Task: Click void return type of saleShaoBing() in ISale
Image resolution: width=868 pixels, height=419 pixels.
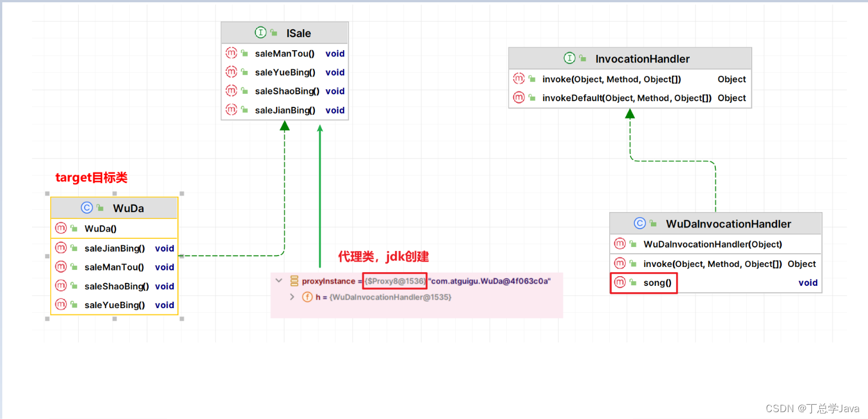Action: [x=335, y=91]
